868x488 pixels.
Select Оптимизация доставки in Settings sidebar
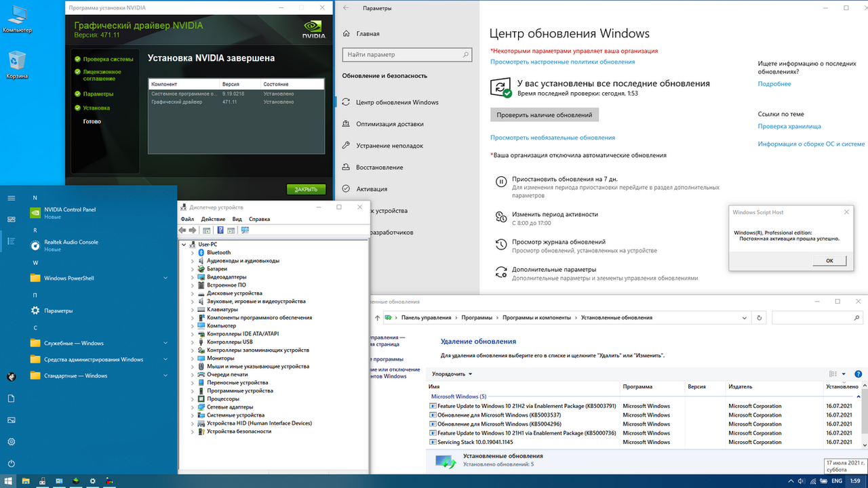click(389, 124)
